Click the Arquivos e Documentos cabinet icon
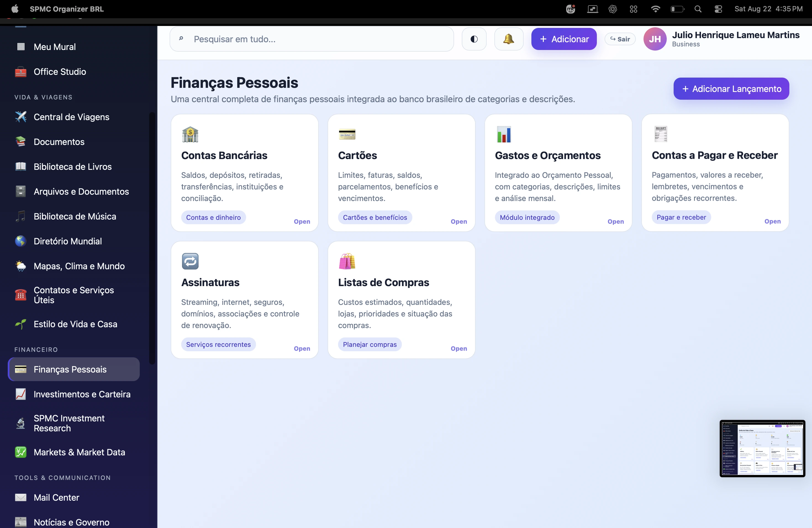This screenshot has height=528, width=812. pyautogui.click(x=21, y=191)
